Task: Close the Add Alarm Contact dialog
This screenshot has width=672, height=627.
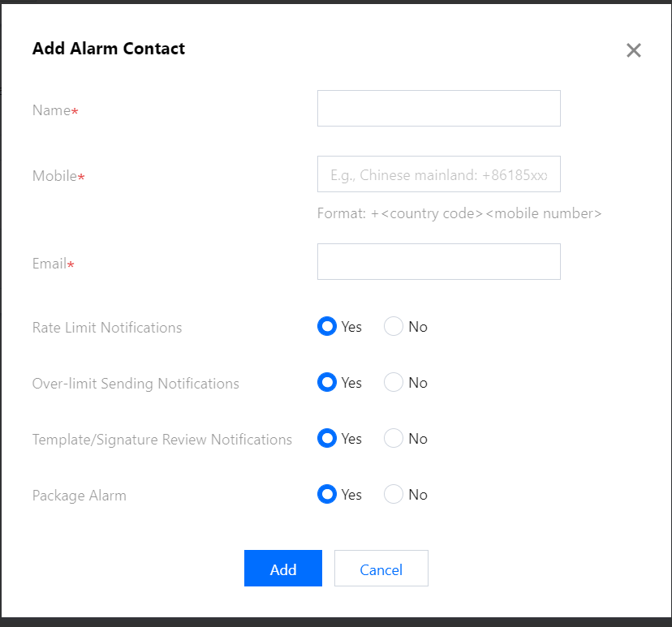Action: click(633, 50)
